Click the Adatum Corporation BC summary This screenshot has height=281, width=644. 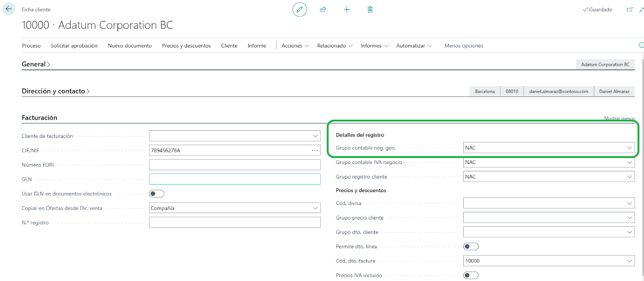(605, 64)
